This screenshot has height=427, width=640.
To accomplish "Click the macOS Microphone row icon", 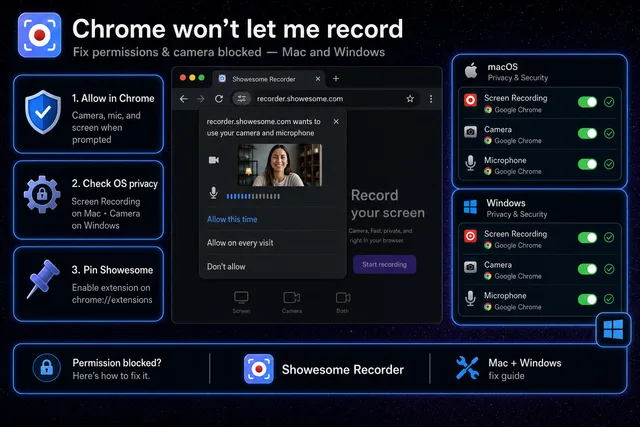I will pyautogui.click(x=470, y=163).
